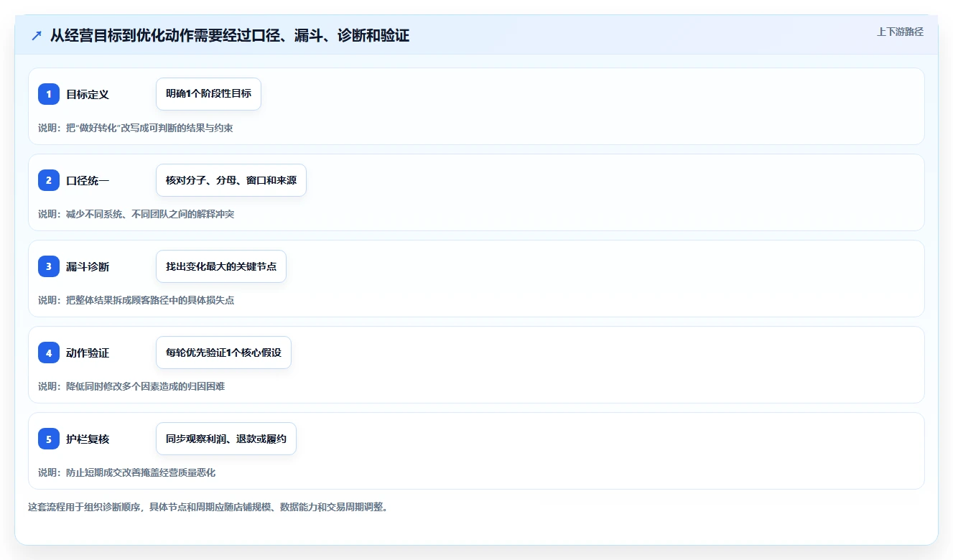Click the title 从经营目标到优化动作需要经过口径、漏斗、诊断和验证

(230, 35)
